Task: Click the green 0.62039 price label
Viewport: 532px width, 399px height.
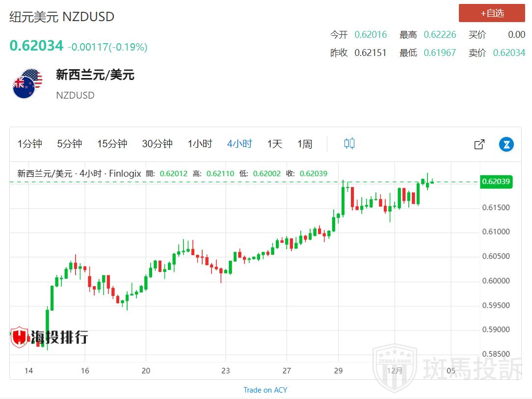Action: point(496,182)
